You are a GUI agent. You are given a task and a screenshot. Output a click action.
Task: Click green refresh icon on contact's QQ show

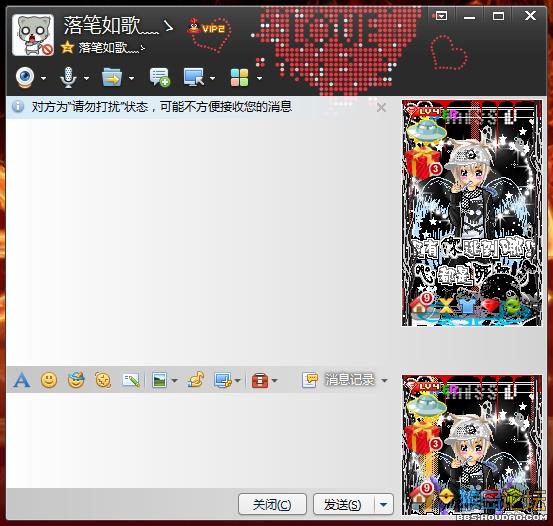pos(512,306)
